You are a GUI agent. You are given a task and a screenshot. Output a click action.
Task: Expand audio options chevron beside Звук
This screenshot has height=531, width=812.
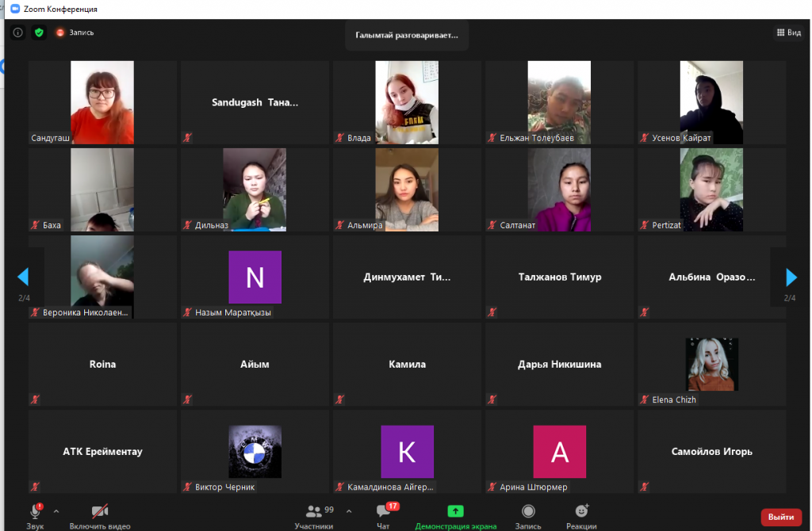56,510
